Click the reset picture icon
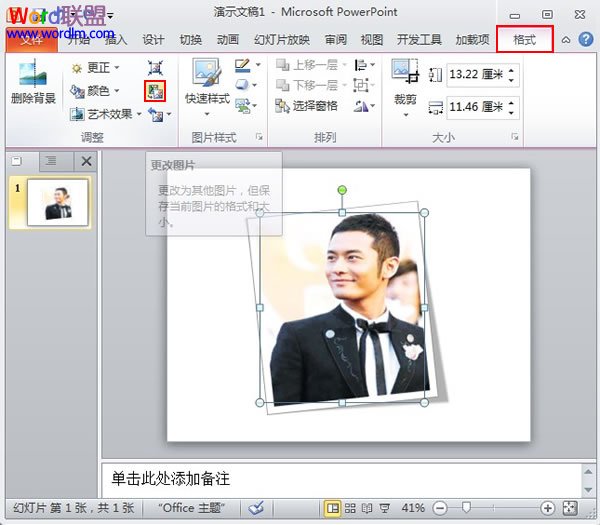The width and height of the screenshot is (600, 525). [155, 114]
